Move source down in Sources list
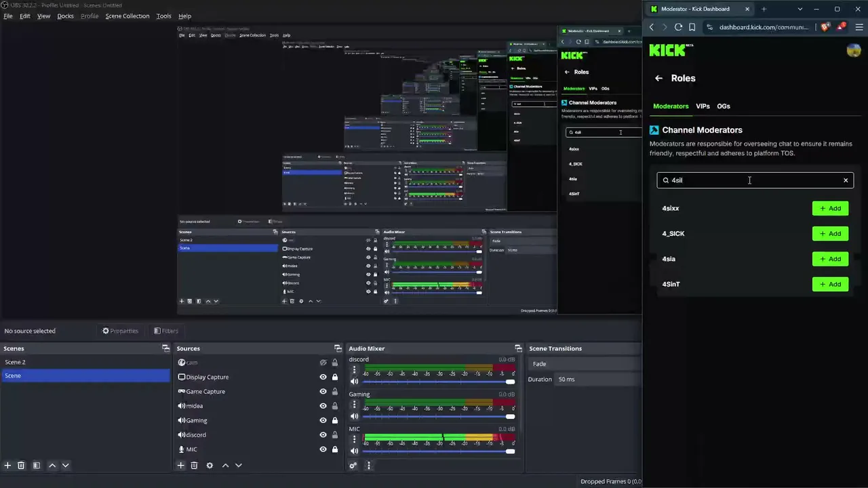The width and height of the screenshot is (868, 488). coord(239,466)
